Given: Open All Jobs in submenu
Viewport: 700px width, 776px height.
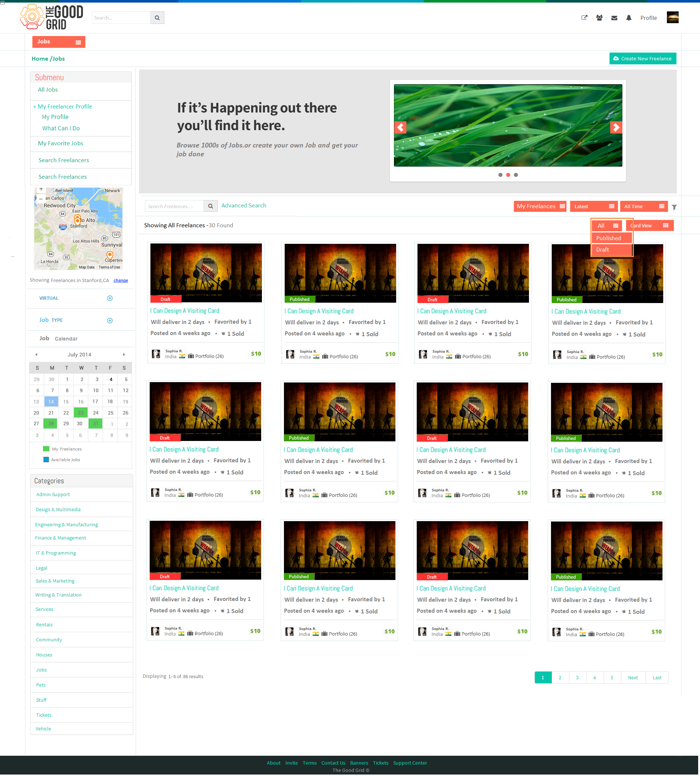Looking at the screenshot, I should click(48, 90).
